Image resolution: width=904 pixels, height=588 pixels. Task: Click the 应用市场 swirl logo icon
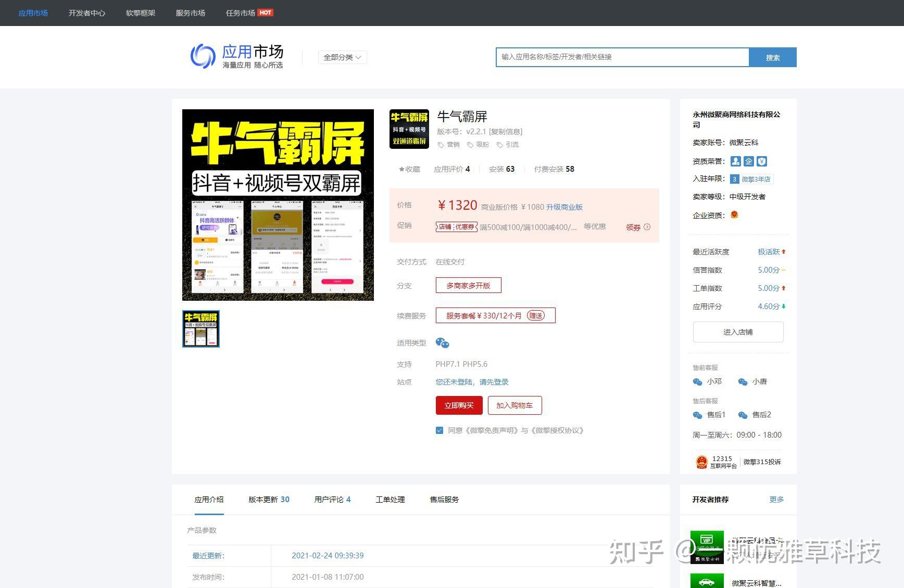click(203, 56)
